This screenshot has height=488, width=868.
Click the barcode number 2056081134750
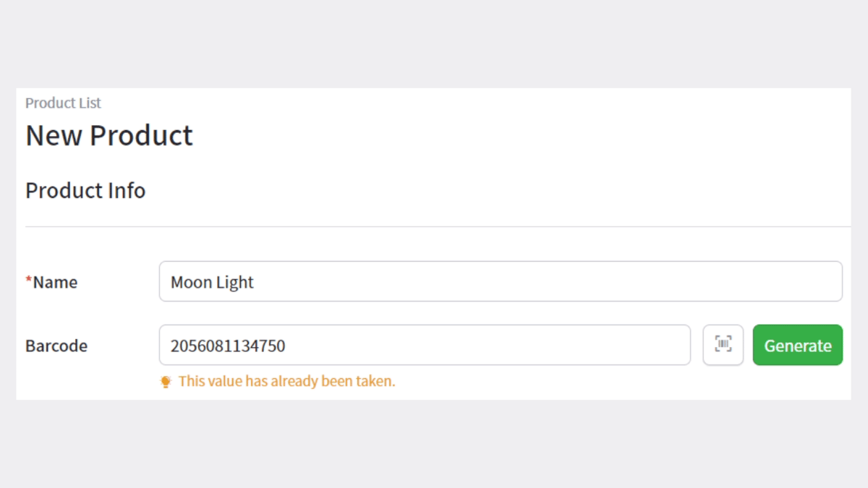pyautogui.click(x=228, y=346)
